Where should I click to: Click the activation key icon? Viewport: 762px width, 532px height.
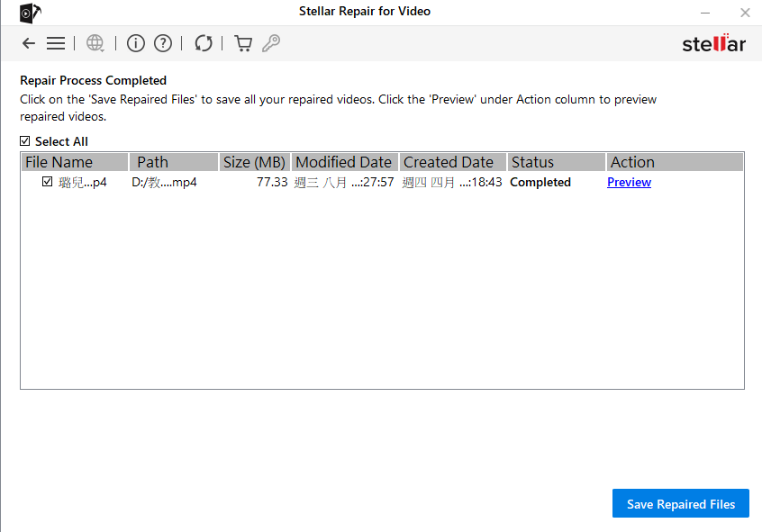pos(271,43)
